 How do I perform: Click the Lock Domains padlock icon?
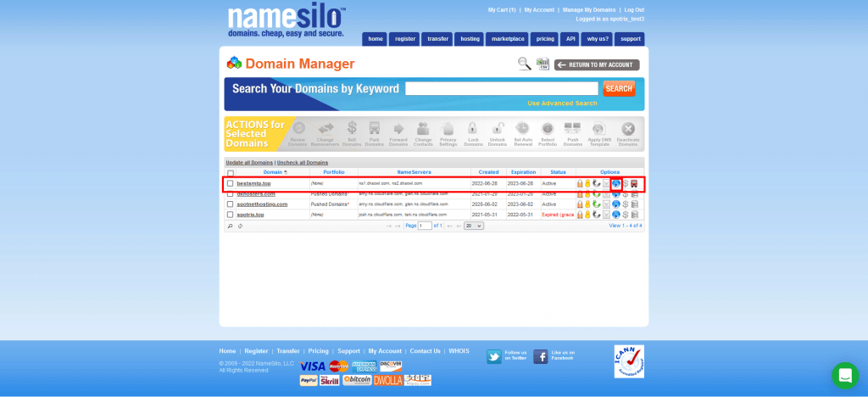coord(473,128)
